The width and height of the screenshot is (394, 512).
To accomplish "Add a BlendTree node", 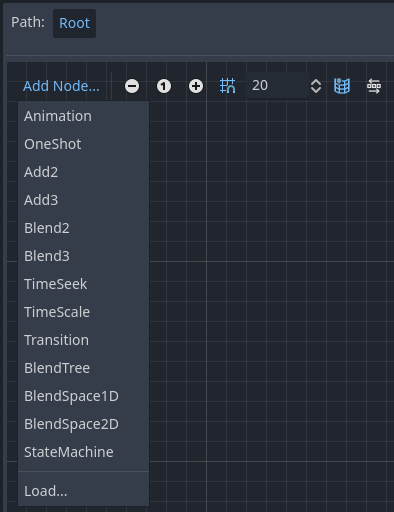I will [84, 368].
